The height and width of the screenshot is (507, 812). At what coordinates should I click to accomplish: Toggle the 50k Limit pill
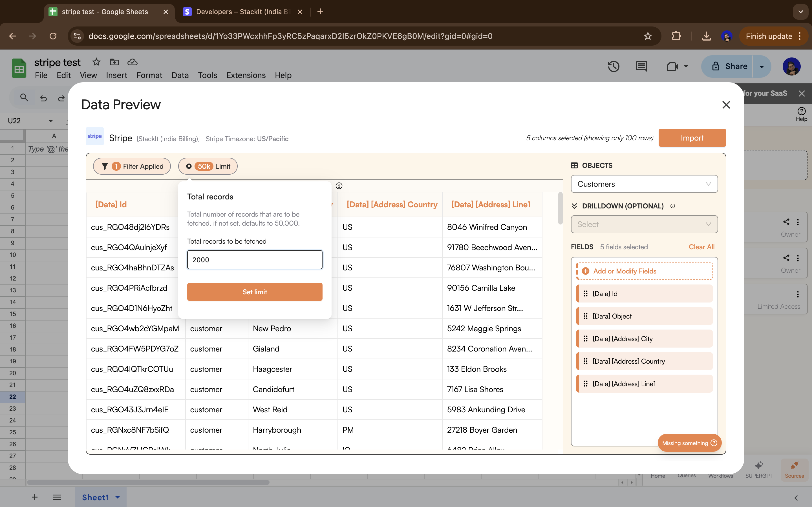click(x=208, y=166)
